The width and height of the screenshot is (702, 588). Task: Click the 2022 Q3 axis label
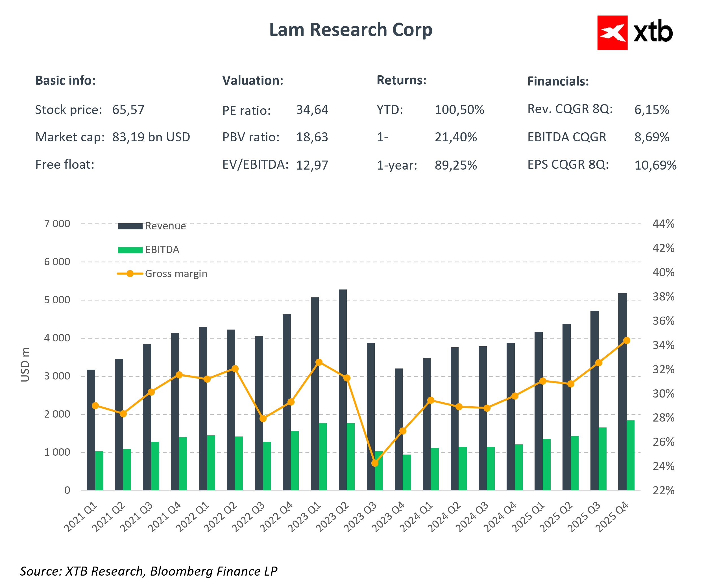pos(248,517)
